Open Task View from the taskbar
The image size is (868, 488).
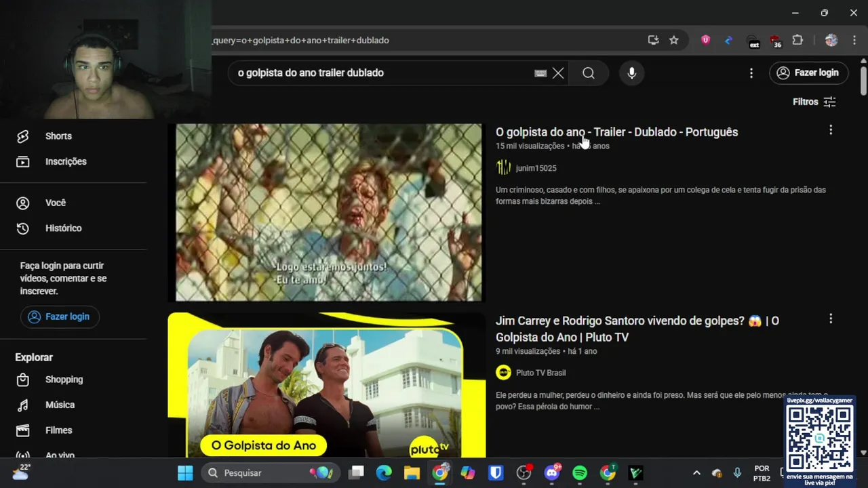(x=357, y=472)
